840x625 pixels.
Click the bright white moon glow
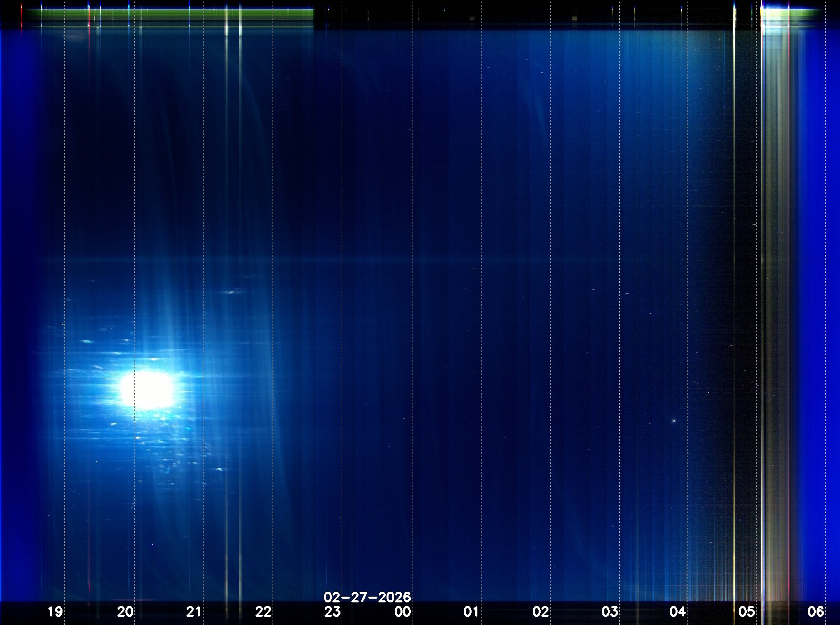(147, 389)
